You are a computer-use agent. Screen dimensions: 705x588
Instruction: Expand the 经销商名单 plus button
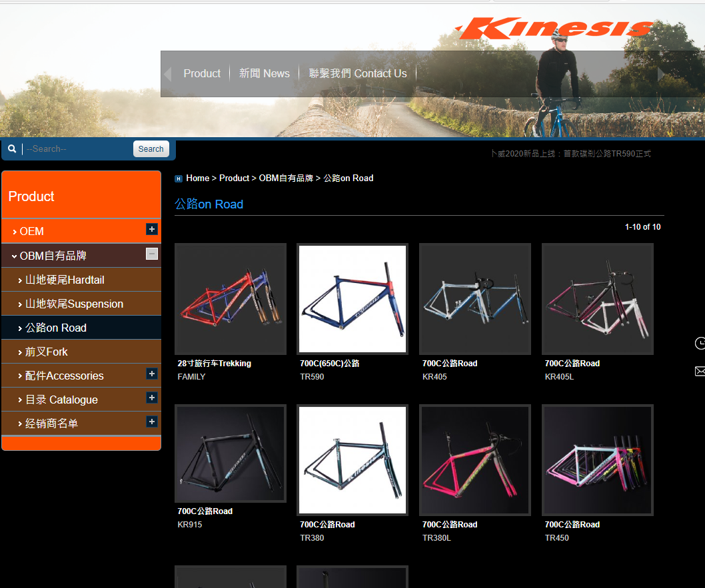(152, 422)
